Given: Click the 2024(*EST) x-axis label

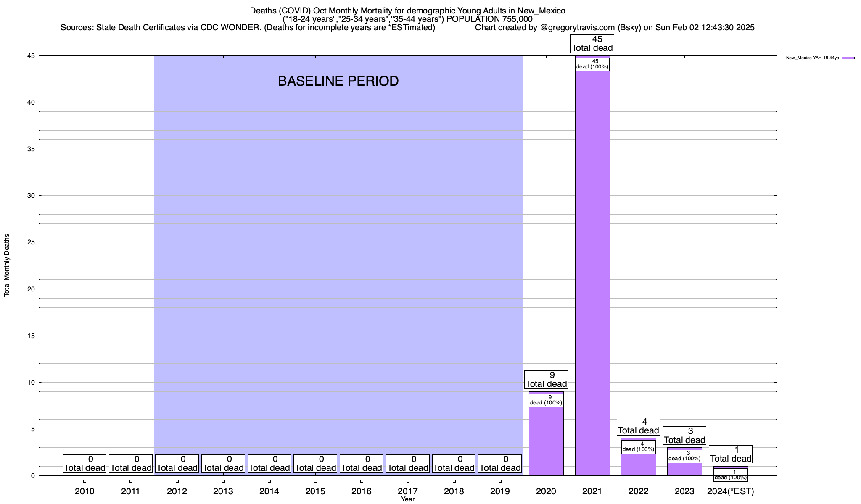Looking at the screenshot, I should (x=731, y=491).
